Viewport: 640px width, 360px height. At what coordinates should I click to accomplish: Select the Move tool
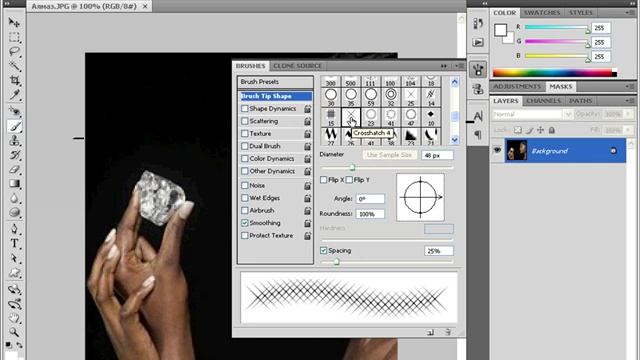pos(14,22)
